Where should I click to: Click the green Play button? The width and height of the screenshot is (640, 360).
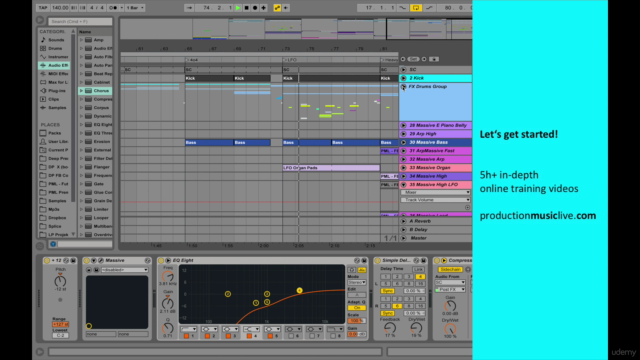(x=238, y=8)
